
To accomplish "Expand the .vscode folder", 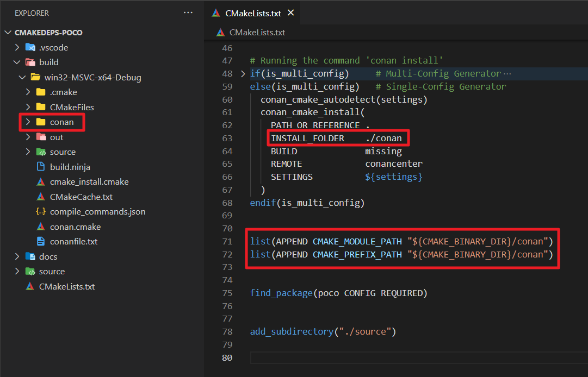I will coord(18,47).
